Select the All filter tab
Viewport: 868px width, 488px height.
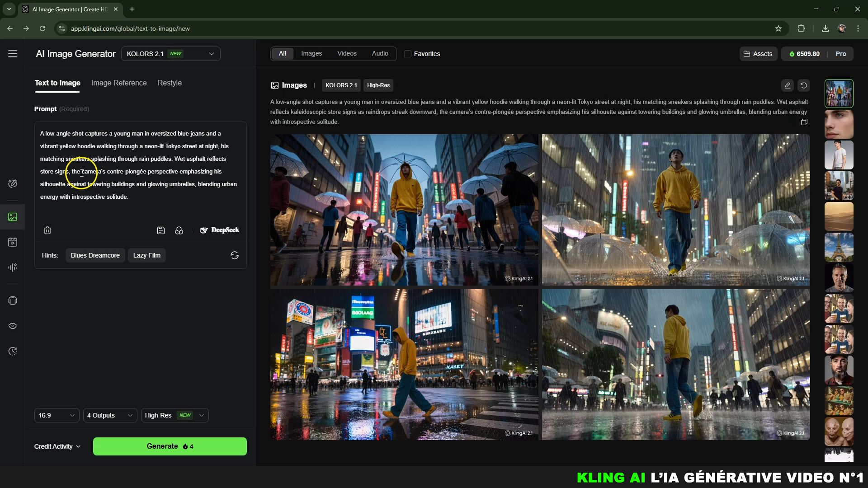coord(283,53)
